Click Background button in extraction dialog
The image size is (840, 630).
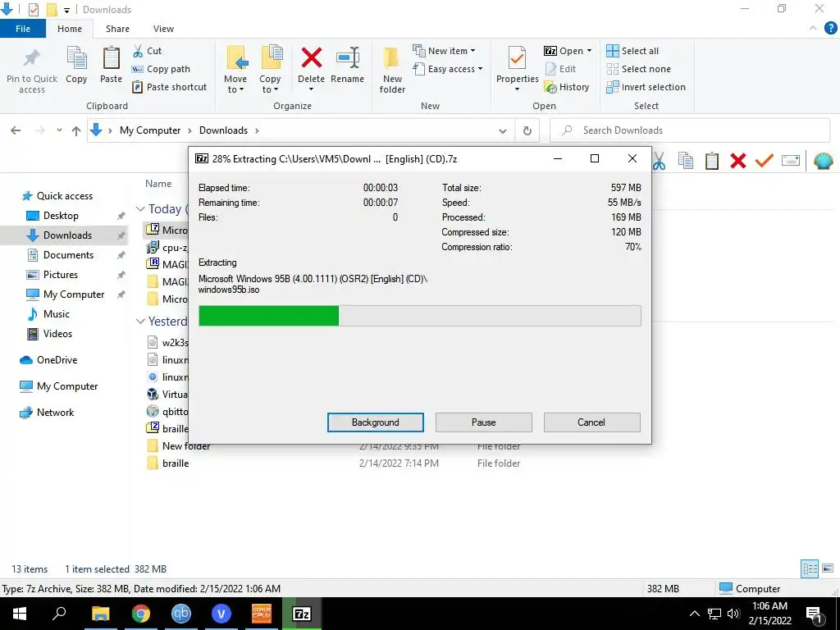pos(376,422)
